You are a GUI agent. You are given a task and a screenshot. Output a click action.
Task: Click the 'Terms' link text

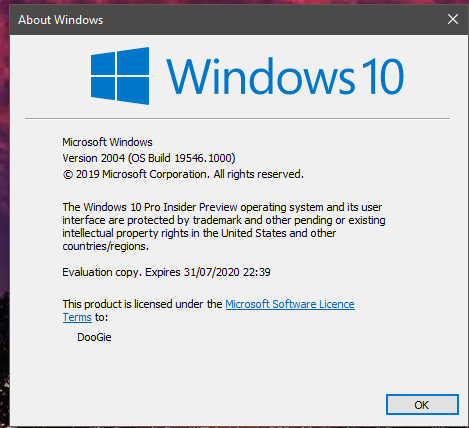(x=77, y=317)
